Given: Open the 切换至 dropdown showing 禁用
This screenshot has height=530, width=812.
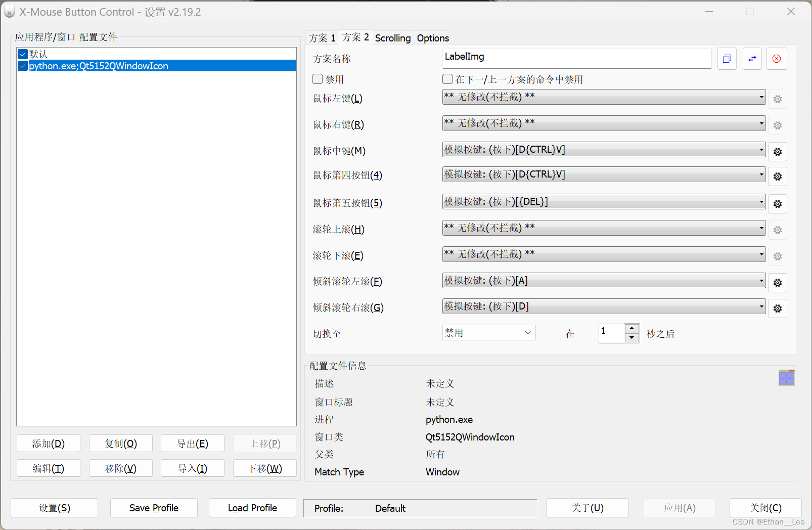Looking at the screenshot, I should 489,333.
